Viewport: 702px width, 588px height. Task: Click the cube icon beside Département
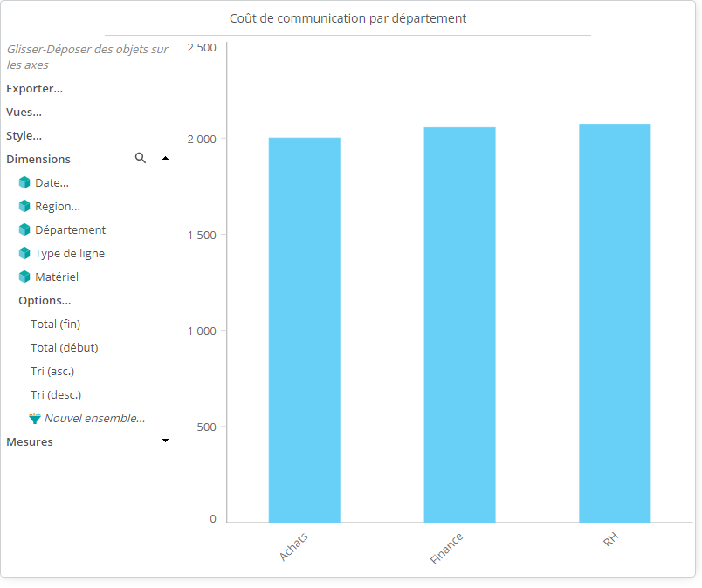point(24,229)
